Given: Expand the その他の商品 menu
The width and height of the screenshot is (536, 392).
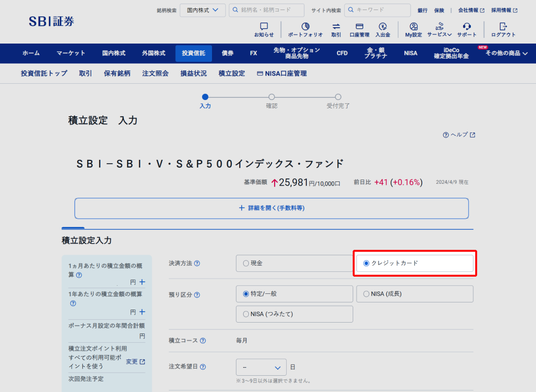Looking at the screenshot, I should [x=507, y=53].
